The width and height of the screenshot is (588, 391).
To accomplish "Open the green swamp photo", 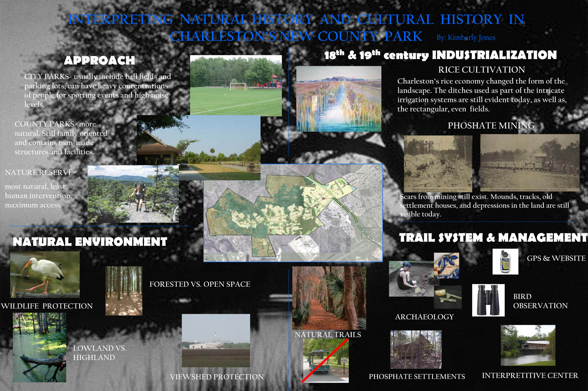I will click(39, 347).
